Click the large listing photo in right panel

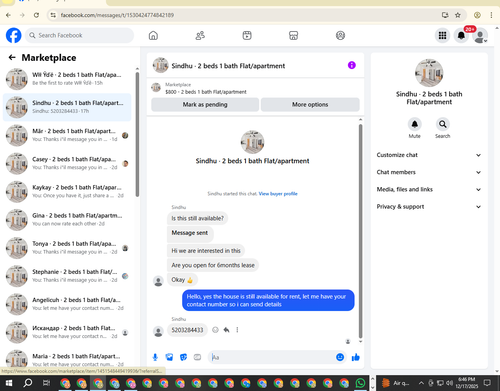429,73
